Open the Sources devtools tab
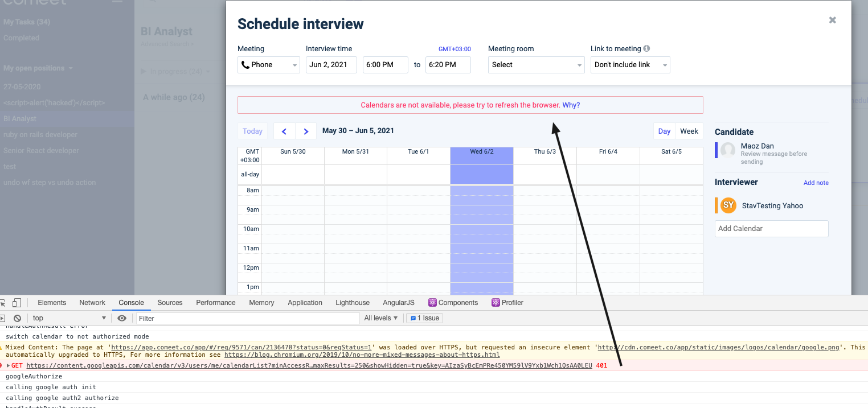Image resolution: width=868 pixels, height=408 pixels. (x=170, y=303)
